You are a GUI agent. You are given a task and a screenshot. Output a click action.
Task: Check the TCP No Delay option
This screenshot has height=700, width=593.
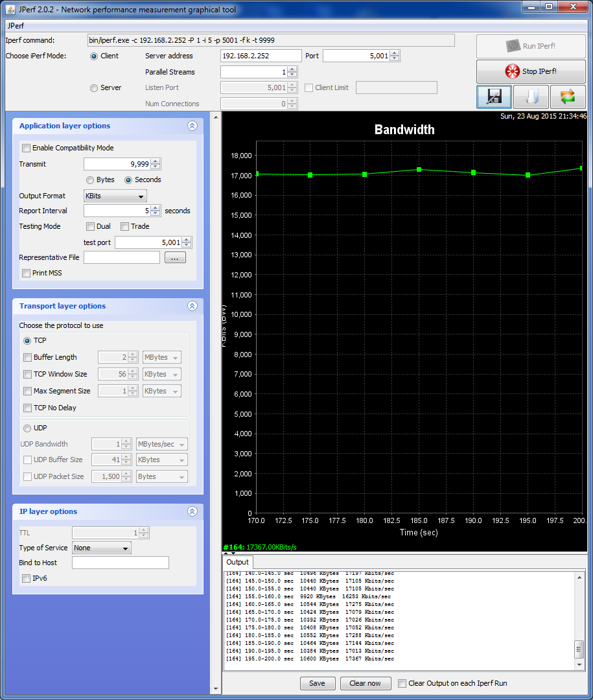[x=28, y=408]
